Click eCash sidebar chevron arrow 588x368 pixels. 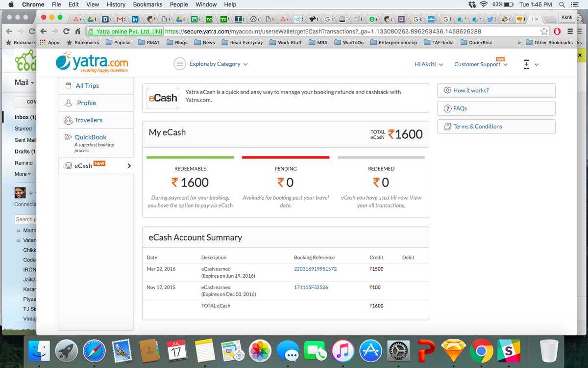click(x=129, y=166)
